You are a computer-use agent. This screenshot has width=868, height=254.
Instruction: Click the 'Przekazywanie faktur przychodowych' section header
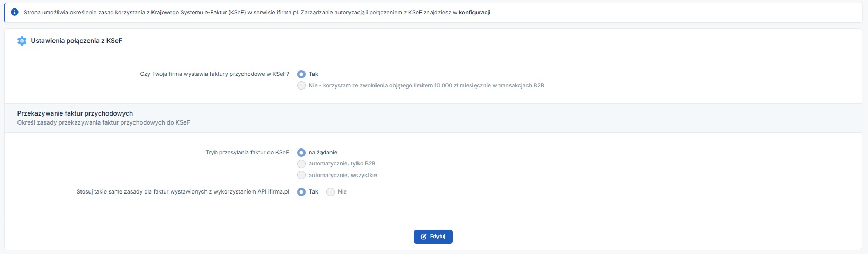tap(75, 113)
